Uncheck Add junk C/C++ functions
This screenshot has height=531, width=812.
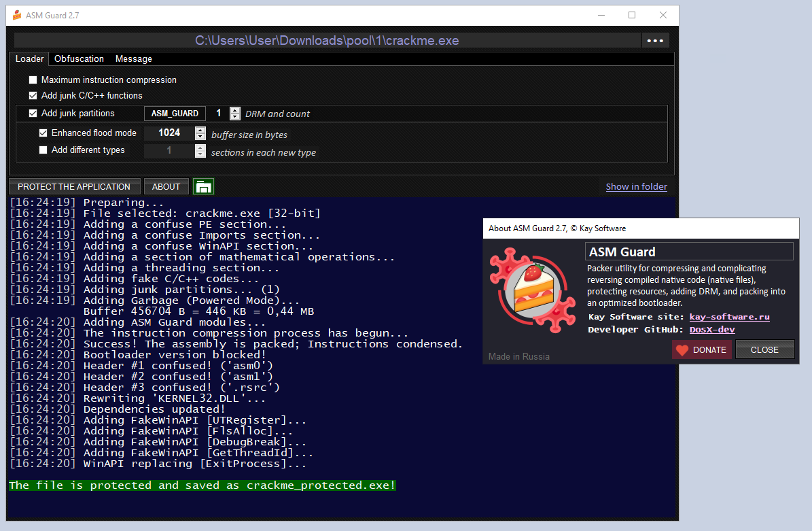click(33, 95)
